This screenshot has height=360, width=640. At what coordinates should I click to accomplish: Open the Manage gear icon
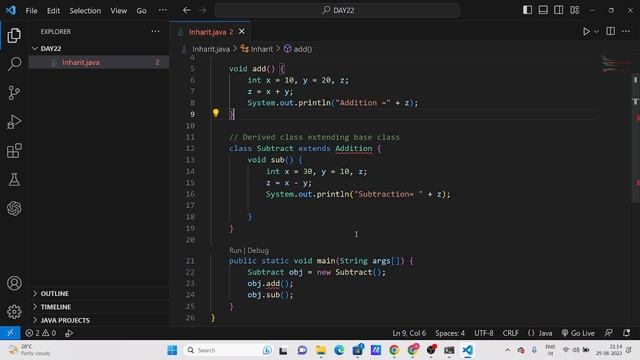pos(14,312)
